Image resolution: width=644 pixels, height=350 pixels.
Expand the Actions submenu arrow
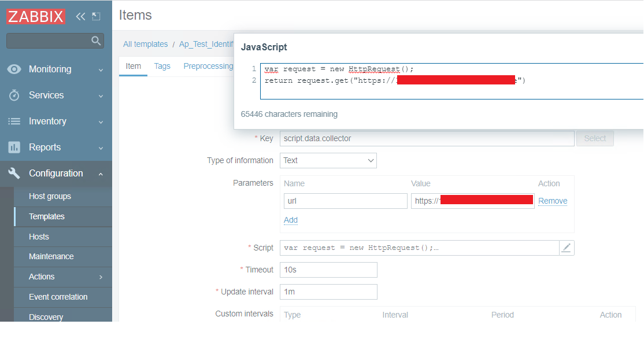click(x=101, y=277)
